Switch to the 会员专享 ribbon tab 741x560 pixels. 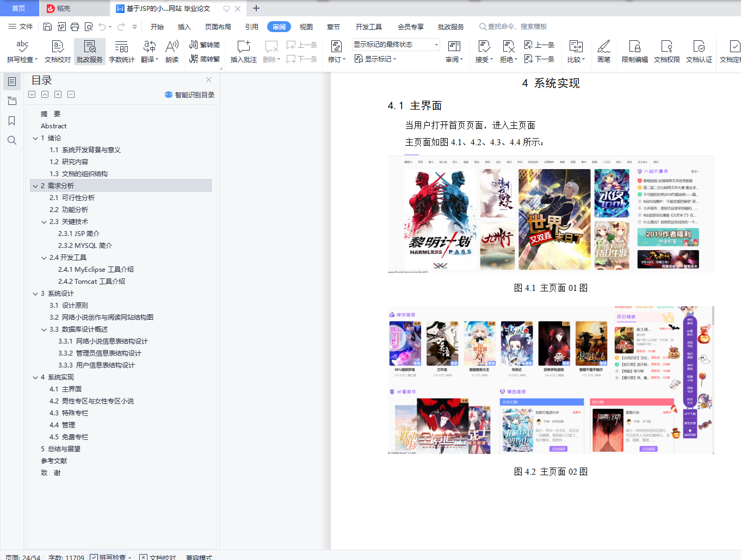(411, 27)
